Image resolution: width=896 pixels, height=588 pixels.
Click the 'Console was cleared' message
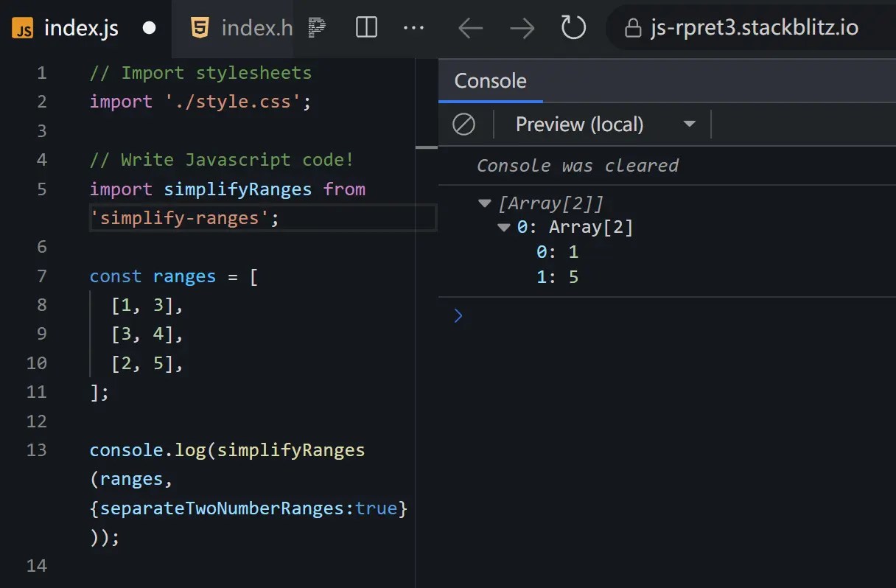point(577,165)
